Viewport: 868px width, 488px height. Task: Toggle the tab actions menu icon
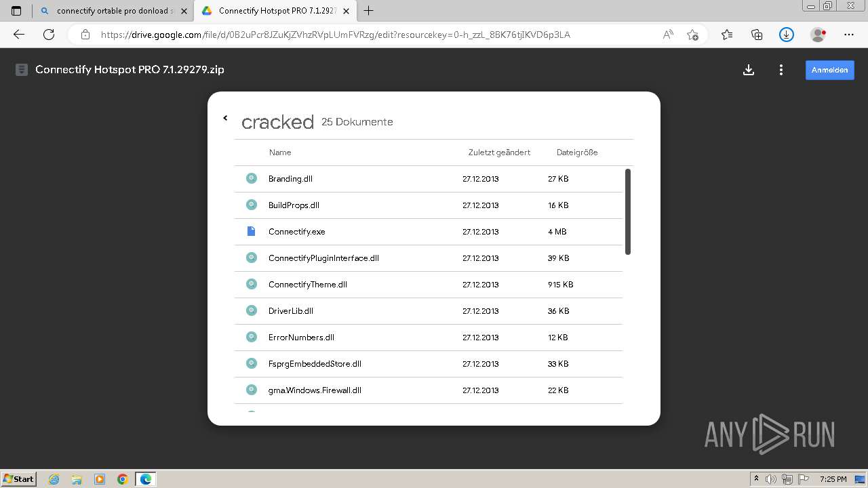16,11
